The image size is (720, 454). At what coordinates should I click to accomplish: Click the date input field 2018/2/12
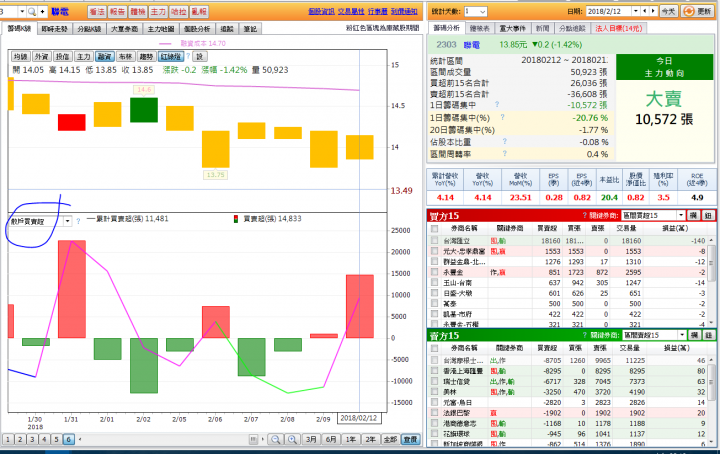[x=609, y=11]
